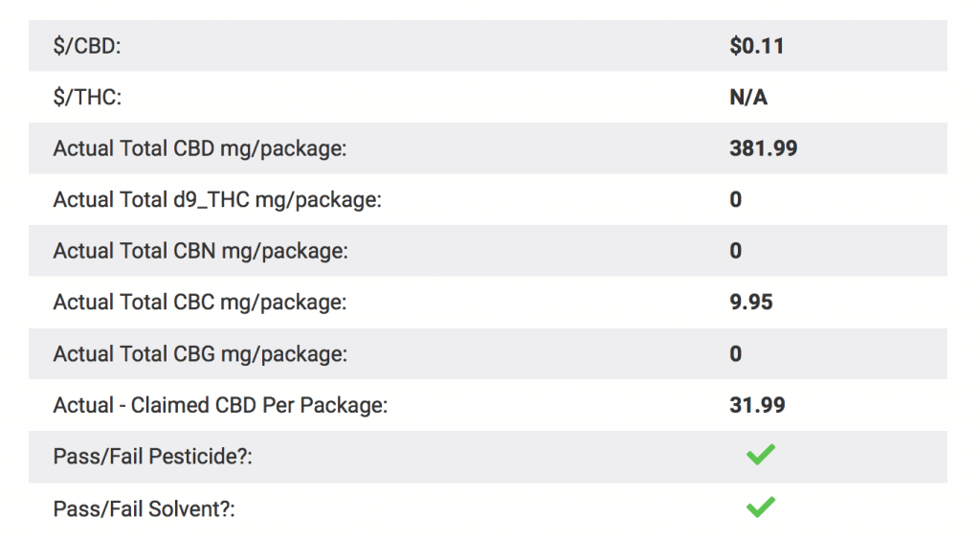Select Actual - Claimed CBD Per Package label
Screen dimensions: 980x541
(221, 405)
